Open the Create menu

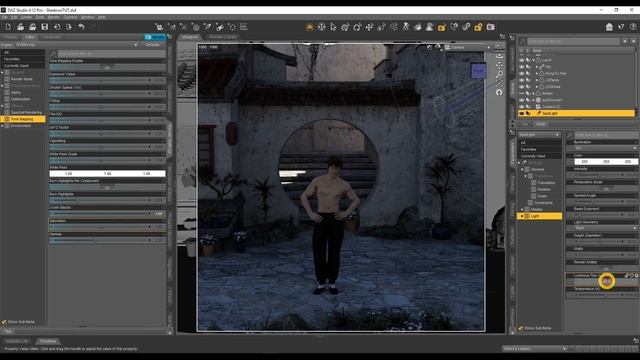[x=26, y=17]
